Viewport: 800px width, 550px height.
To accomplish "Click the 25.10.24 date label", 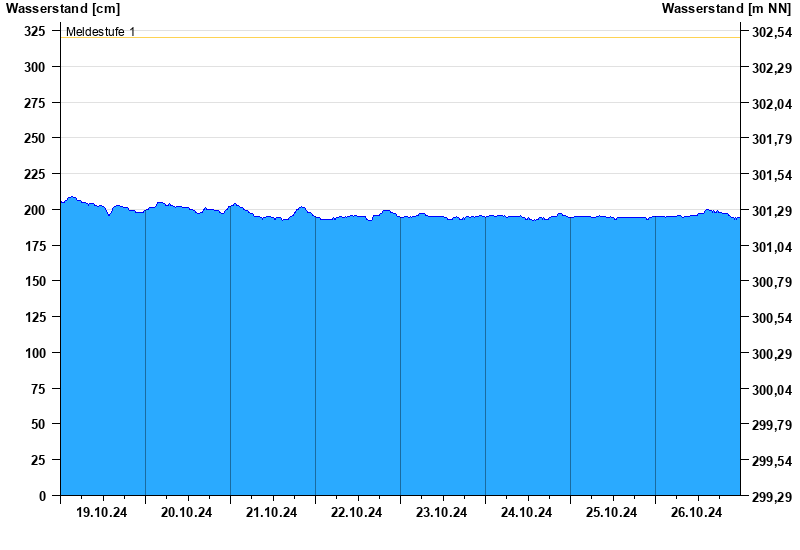I will point(612,512).
